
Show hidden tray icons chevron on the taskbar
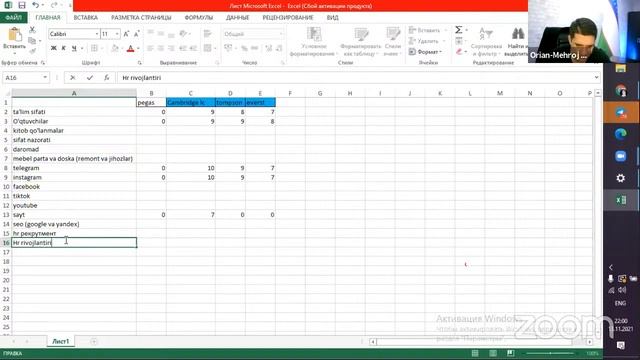(611, 267)
